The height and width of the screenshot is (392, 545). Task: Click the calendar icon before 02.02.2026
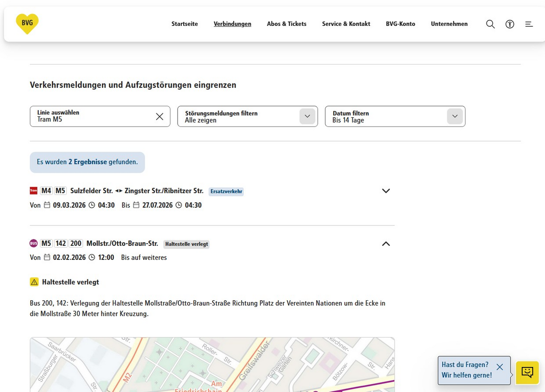[x=47, y=257]
